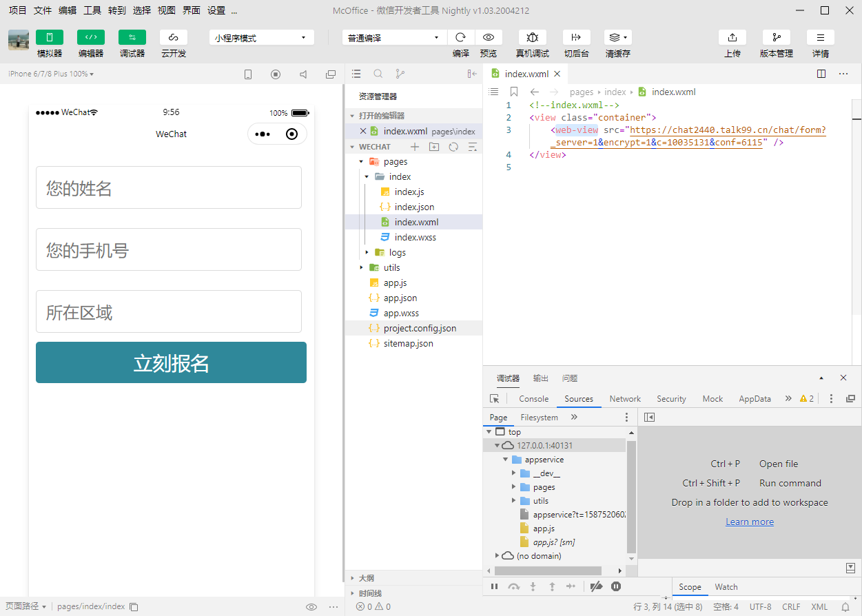Close index.wxml in open editors list
The height and width of the screenshot is (616, 862).
[x=363, y=131]
